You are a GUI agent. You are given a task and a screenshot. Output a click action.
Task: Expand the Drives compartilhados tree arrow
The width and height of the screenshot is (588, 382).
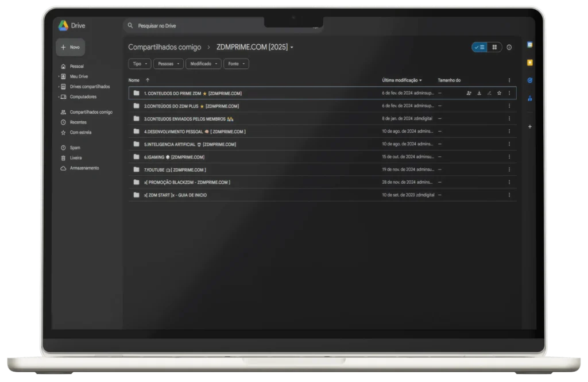(59, 87)
